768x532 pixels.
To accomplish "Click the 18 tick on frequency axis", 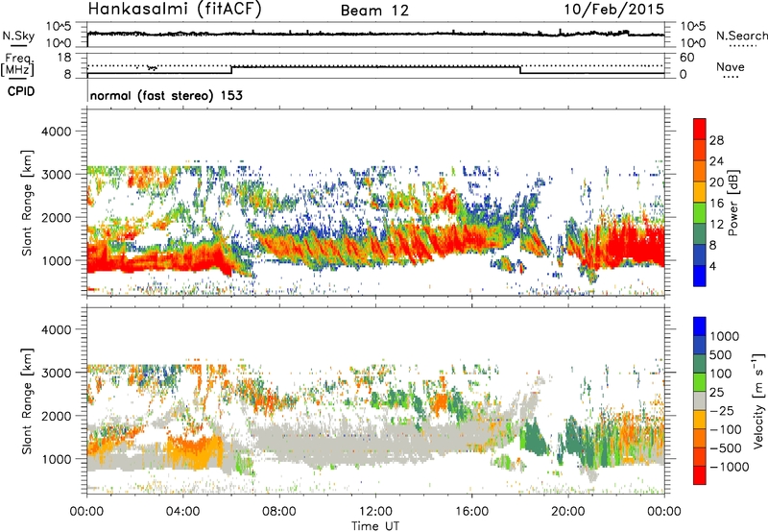I will point(64,58).
